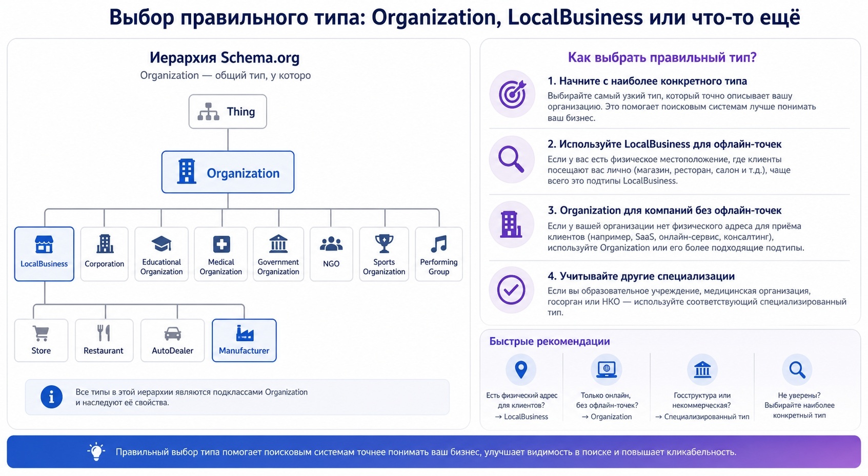Click the location pin icon in quick recommendations
Screen dimensions: 868x476
pos(521,369)
